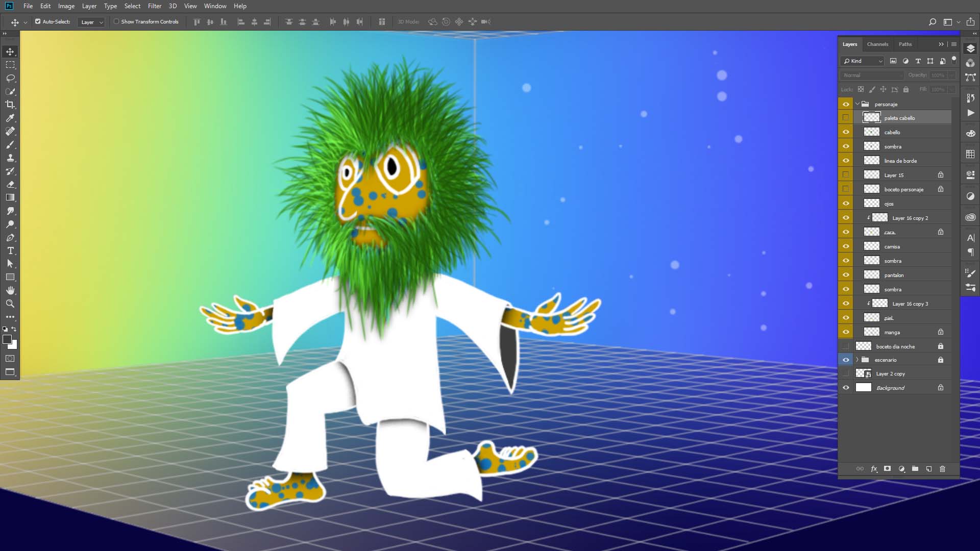Screen dimensions: 980x551
Task: Click the foreground color swatch
Action: [7, 340]
